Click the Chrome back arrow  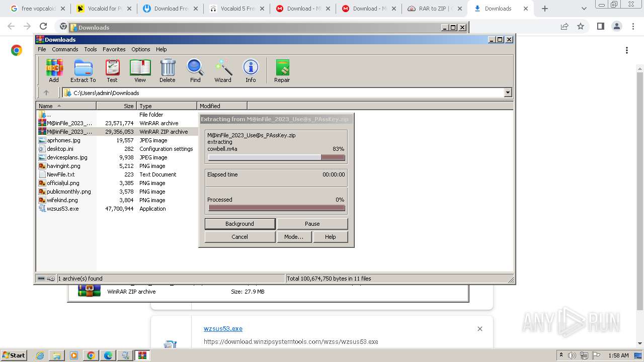(x=11, y=26)
